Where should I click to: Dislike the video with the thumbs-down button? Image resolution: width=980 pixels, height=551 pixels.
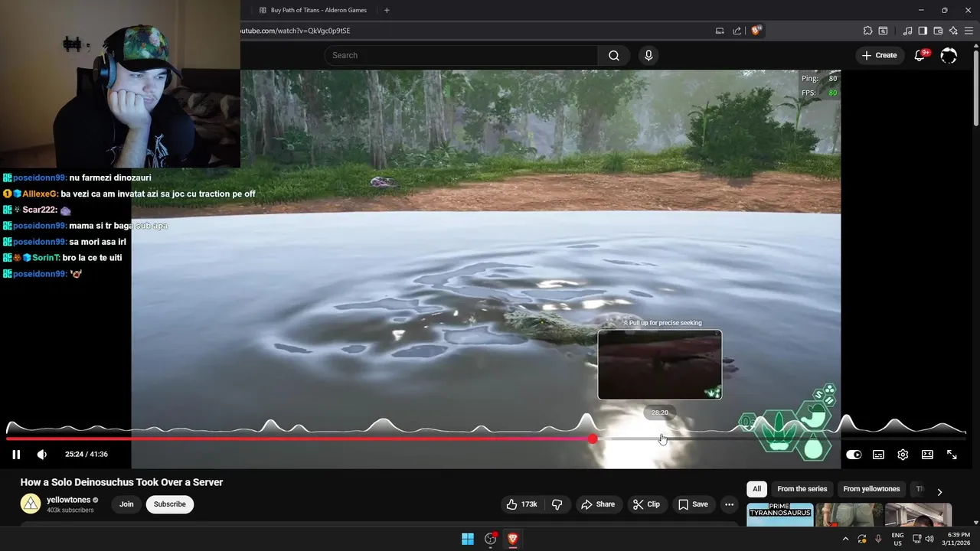(x=557, y=504)
